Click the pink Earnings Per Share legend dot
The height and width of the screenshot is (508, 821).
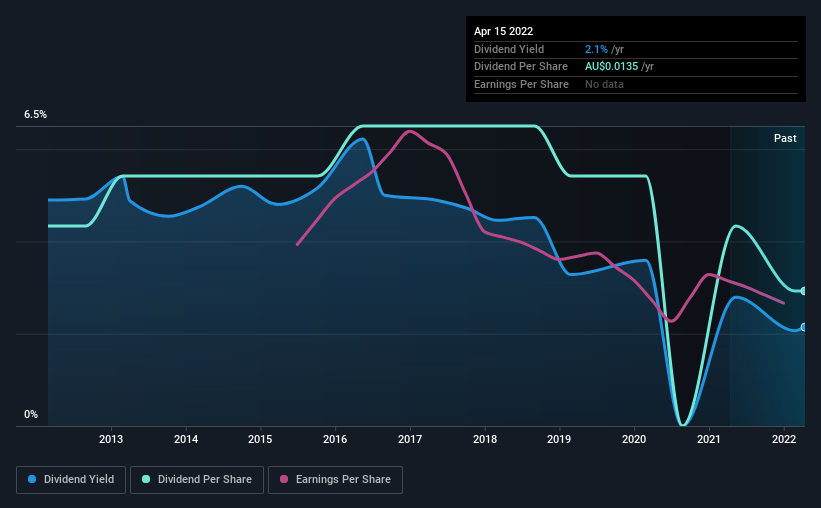tap(284, 479)
